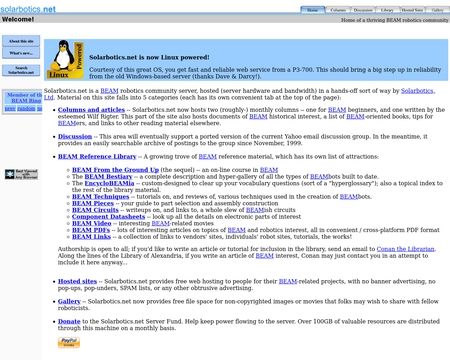Viewport: 450px width, 360px height.
Task: Click the BEAMers link
Action: pyautogui.click(x=67, y=123)
